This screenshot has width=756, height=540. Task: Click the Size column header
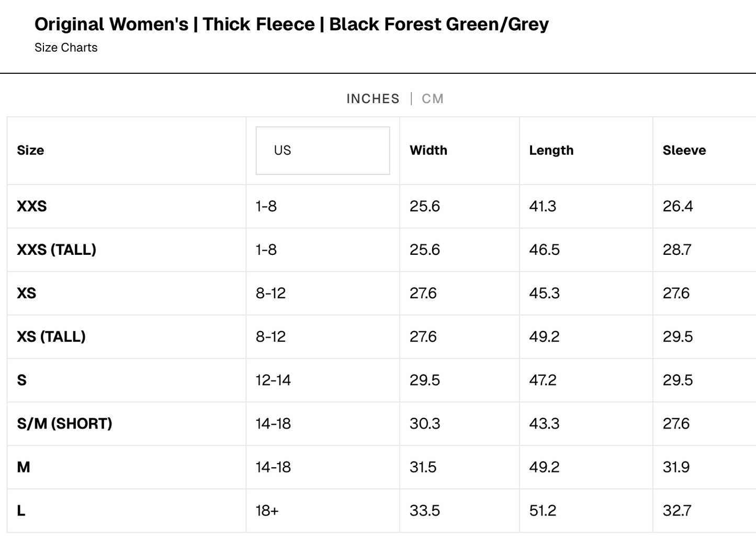30,151
